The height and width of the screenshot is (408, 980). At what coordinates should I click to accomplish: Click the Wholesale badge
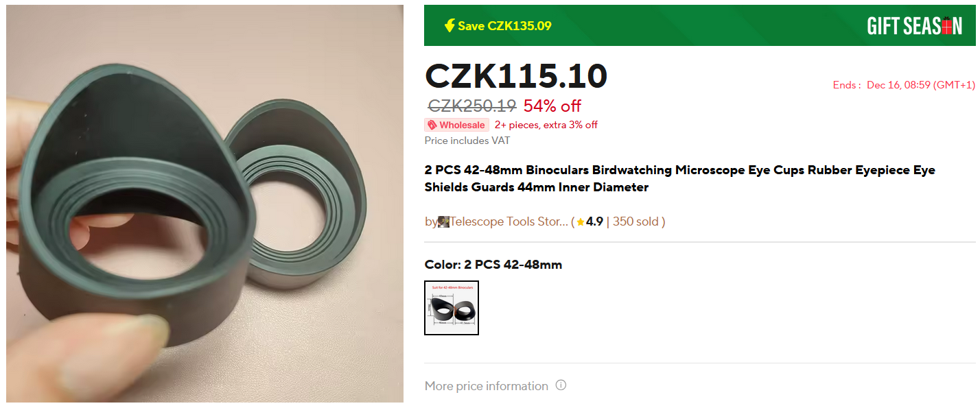pos(457,125)
